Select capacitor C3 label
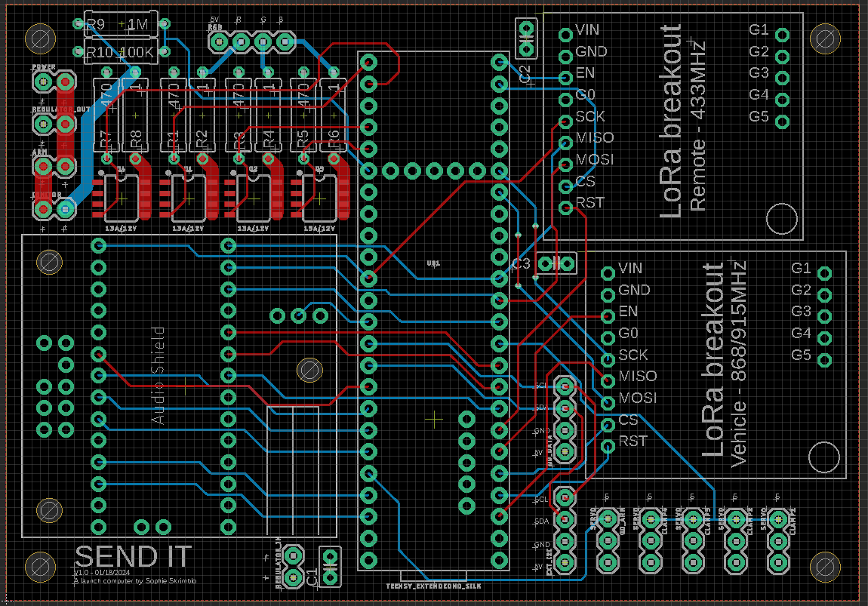 521,264
